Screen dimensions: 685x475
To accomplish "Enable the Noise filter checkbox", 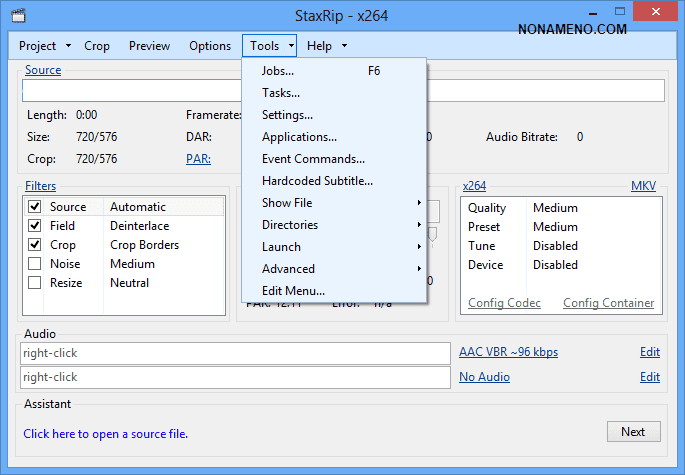I will [x=35, y=264].
